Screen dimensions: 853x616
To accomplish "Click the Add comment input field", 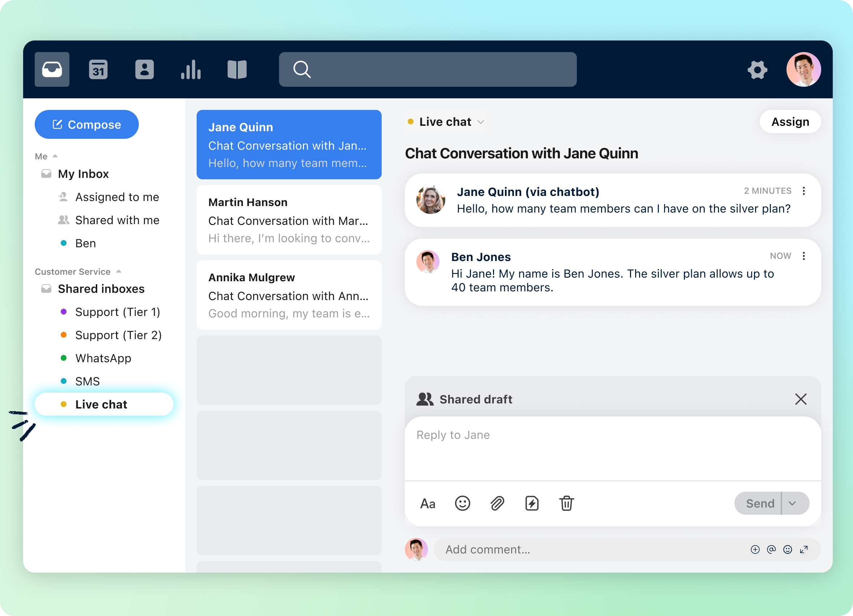I will (x=587, y=549).
